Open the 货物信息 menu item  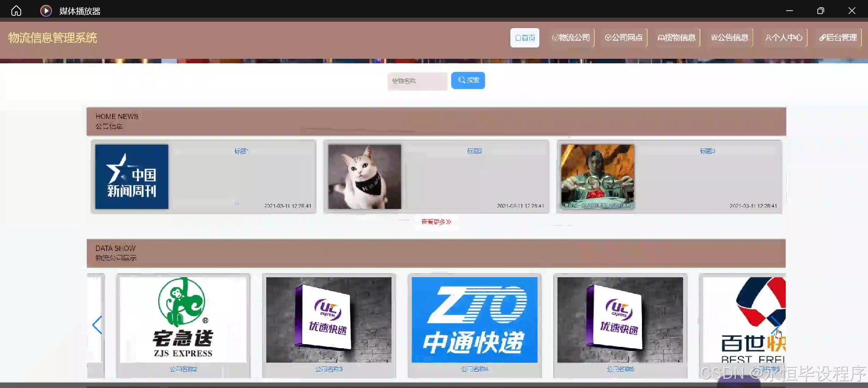677,38
